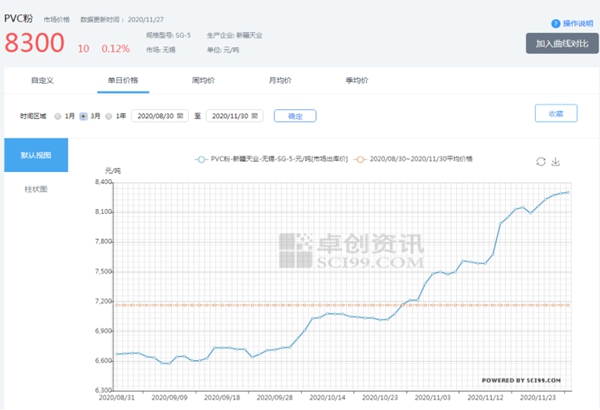Open calendar icon in end date field

(x=254, y=116)
